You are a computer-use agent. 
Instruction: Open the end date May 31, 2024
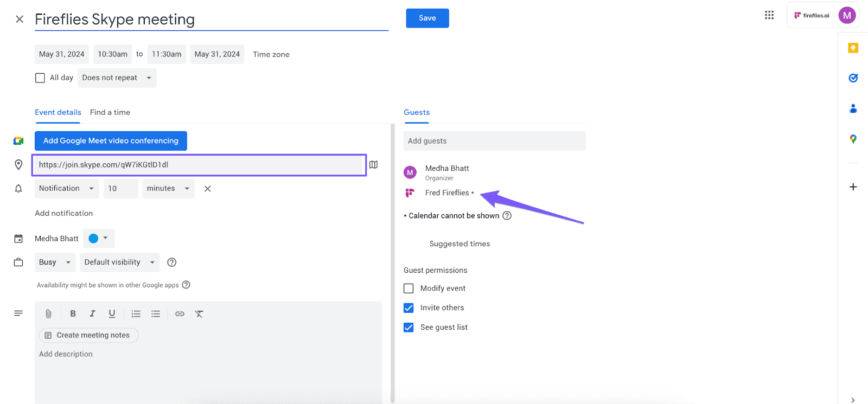[217, 54]
